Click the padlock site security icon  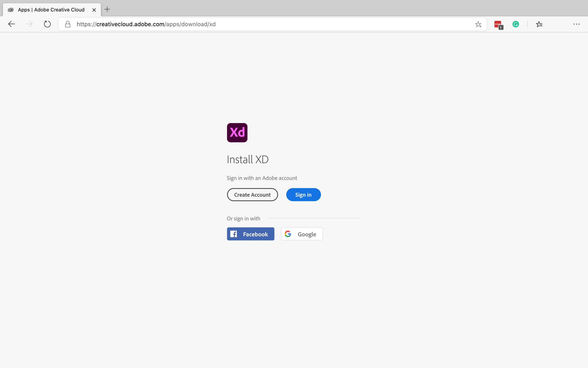(67, 24)
